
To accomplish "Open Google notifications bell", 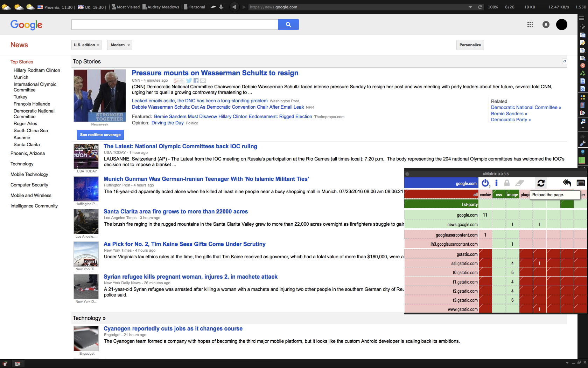I will click(546, 25).
